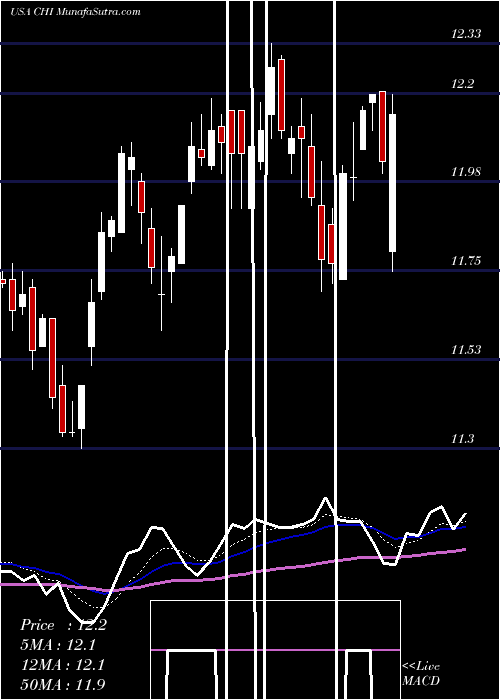
Task: Click the '<<Live MACD' label
Action: [421, 674]
